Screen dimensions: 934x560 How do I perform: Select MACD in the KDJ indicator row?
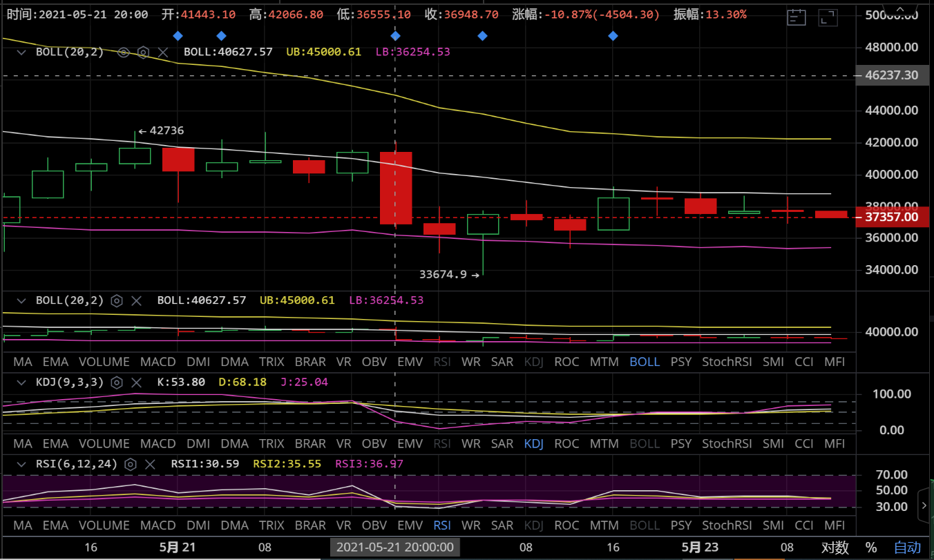point(158,443)
